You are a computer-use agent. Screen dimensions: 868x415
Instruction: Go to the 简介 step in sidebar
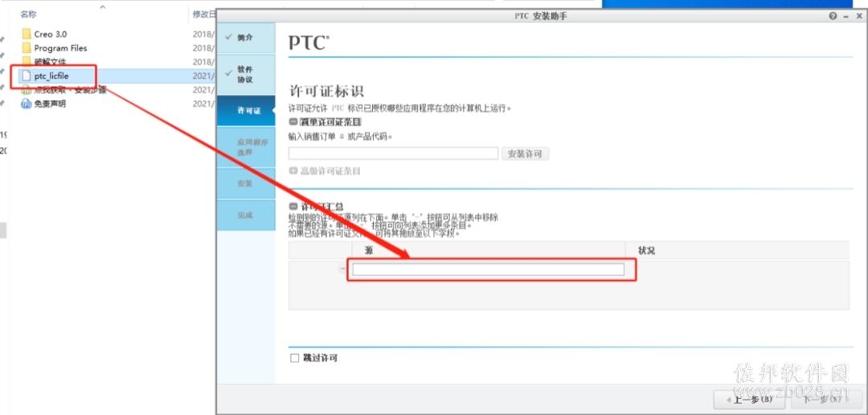click(x=246, y=38)
